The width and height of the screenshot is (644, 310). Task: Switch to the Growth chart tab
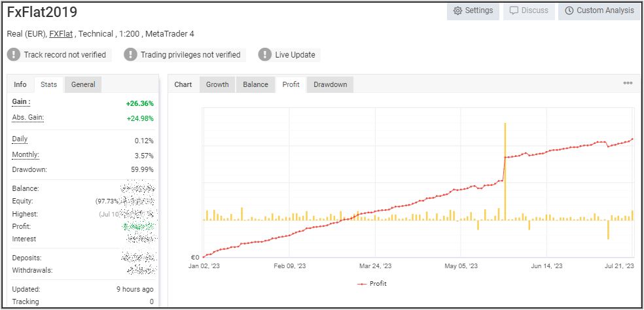tap(217, 84)
